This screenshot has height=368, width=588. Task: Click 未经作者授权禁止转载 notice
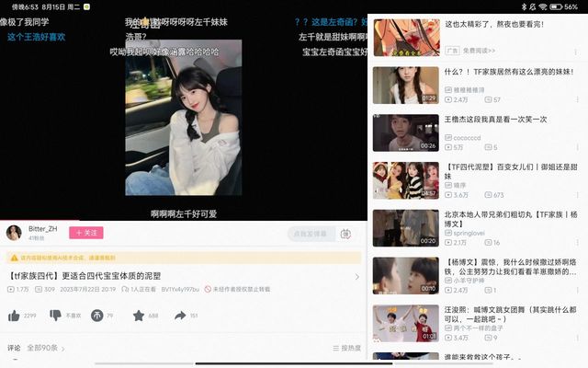tap(237, 289)
